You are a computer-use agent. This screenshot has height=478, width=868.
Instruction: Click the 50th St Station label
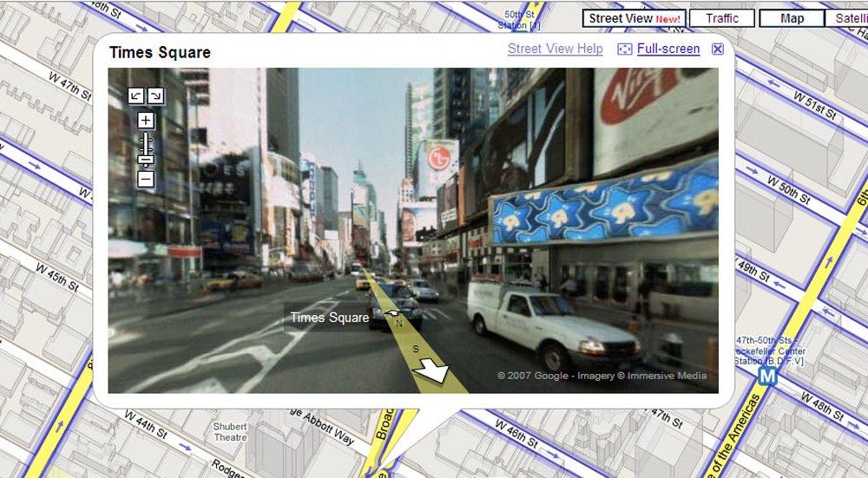click(x=519, y=20)
